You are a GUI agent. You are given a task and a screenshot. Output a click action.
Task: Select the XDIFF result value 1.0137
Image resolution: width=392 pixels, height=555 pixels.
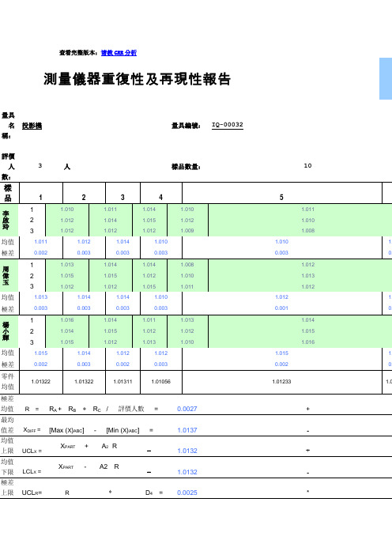coord(187,430)
